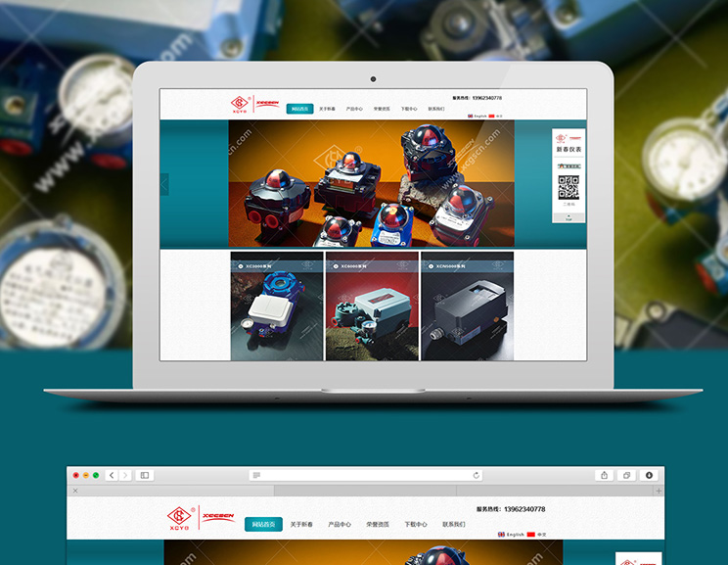This screenshot has height=565, width=728.
Task: Switch language to English in bottom browser
Action: (511, 535)
